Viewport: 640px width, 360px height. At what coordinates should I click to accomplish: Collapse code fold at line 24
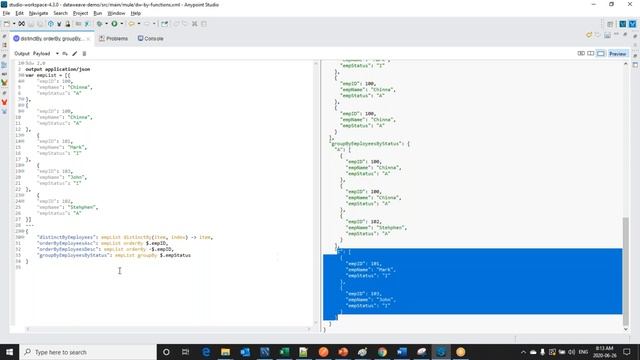23,201
